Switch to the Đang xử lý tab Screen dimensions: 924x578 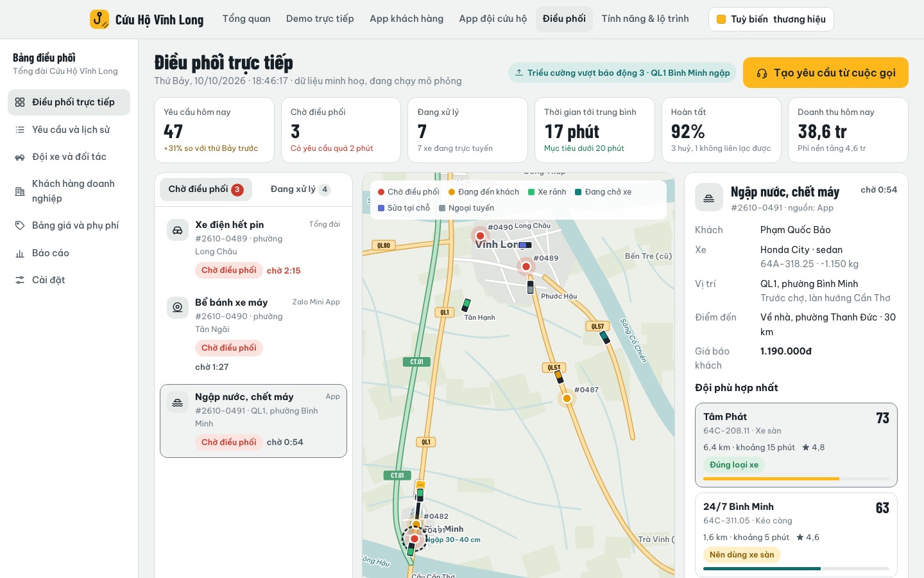tap(300, 189)
